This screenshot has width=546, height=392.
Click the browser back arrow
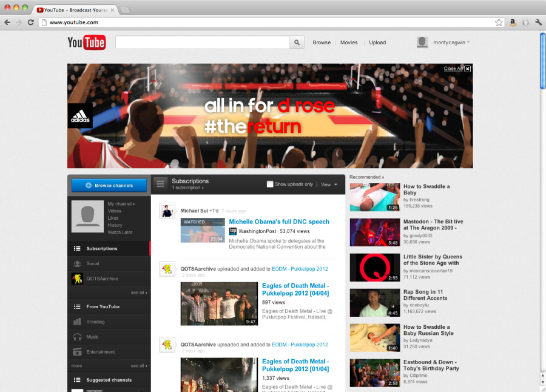tap(7, 22)
